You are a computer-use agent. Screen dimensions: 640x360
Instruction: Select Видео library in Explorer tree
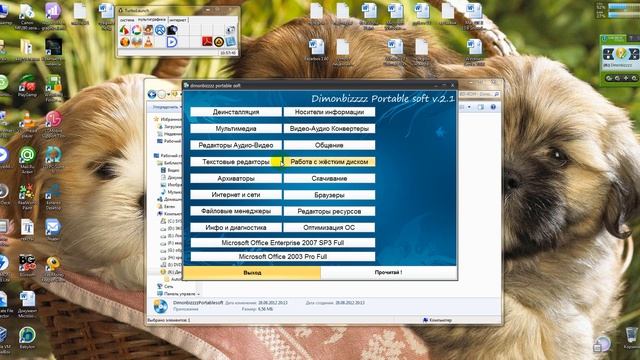pos(170,170)
